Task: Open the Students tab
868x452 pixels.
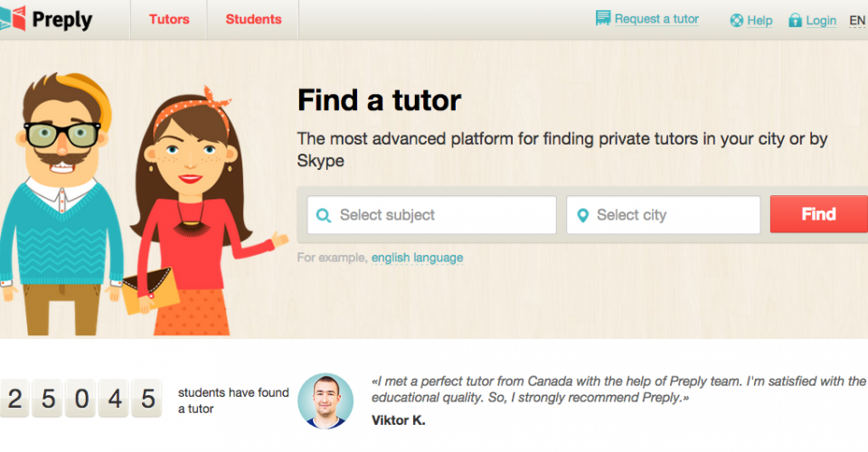Action: pos(253,19)
